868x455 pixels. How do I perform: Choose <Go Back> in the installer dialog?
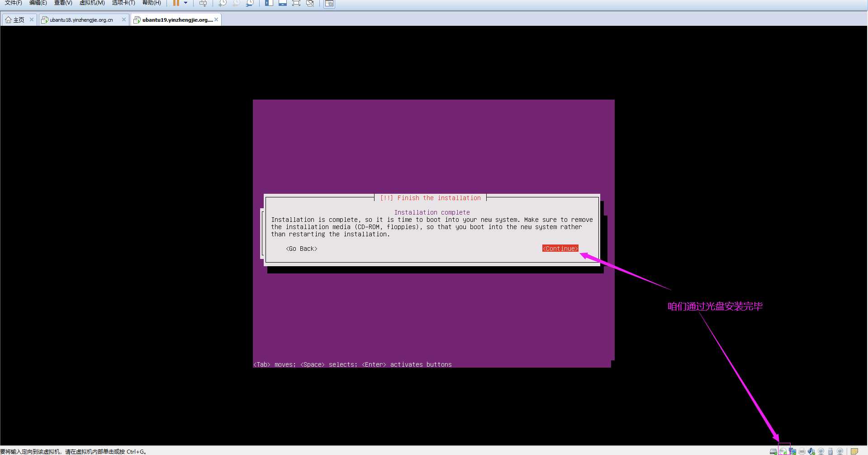(x=302, y=249)
